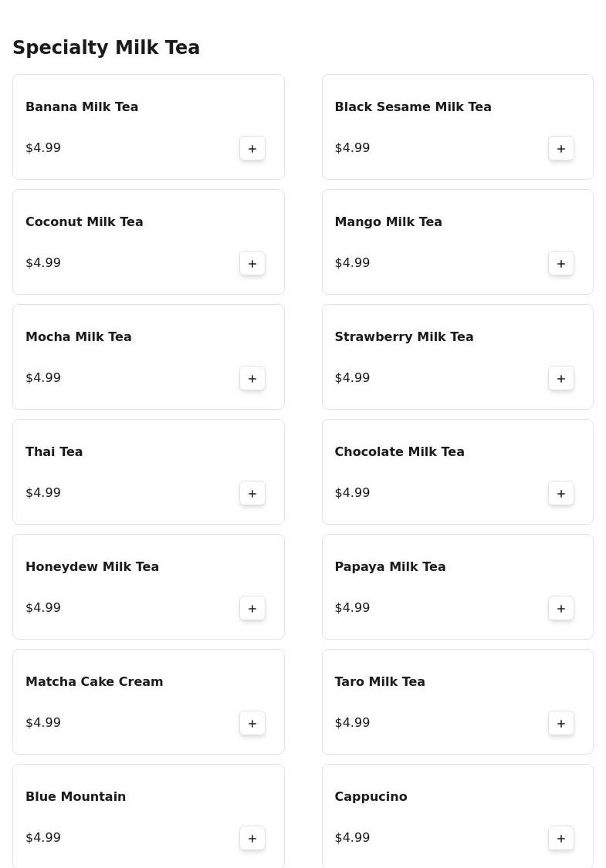The width and height of the screenshot is (606, 868).
Task: Add Chocolate Milk Tea via plus icon
Action: (x=561, y=493)
